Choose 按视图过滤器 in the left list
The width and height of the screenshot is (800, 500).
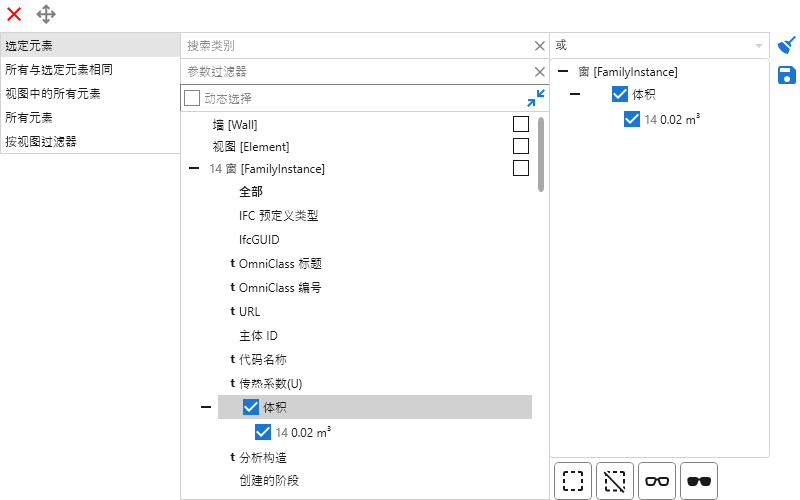tap(41, 141)
